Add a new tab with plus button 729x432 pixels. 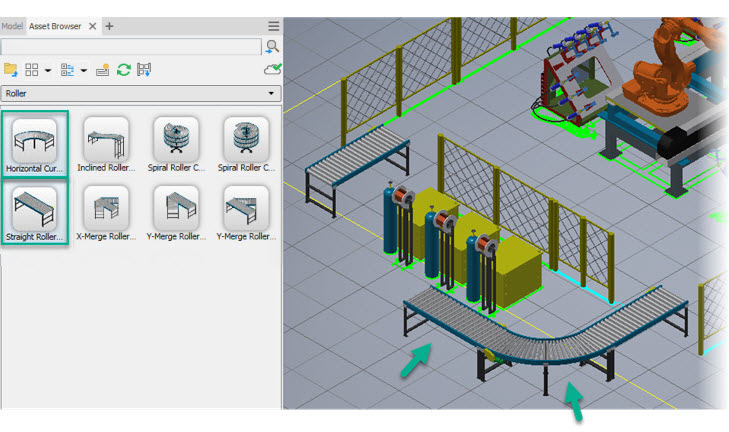click(109, 26)
